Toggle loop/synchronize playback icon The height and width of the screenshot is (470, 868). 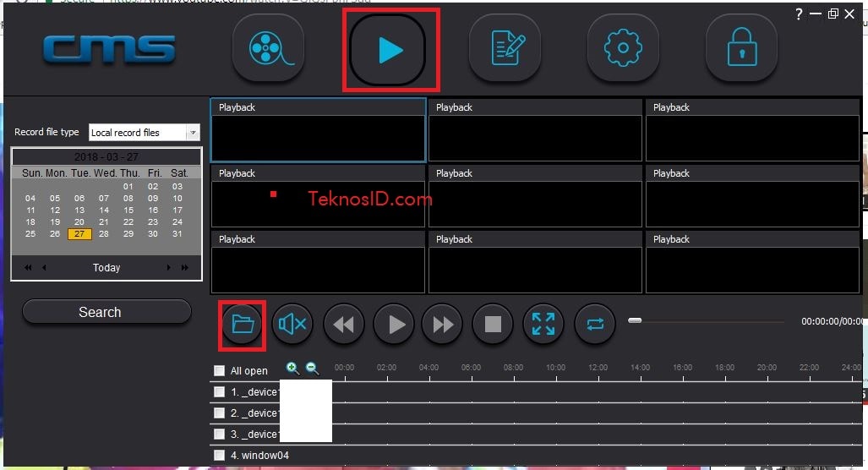click(x=594, y=324)
